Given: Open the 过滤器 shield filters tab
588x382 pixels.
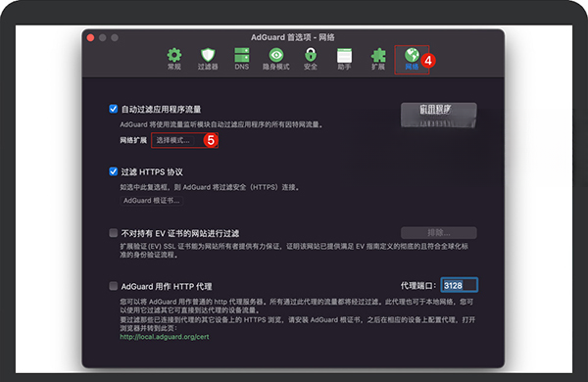Looking at the screenshot, I should click(208, 59).
